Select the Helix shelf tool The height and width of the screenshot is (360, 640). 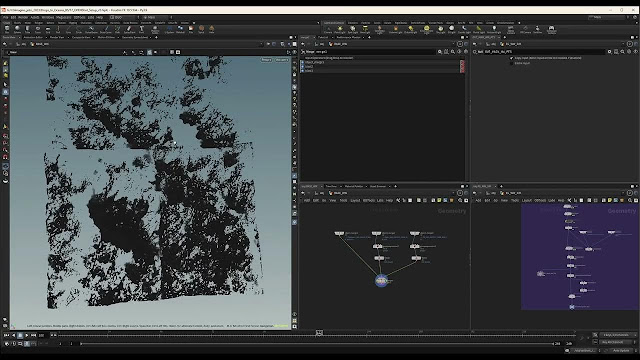point(211,29)
